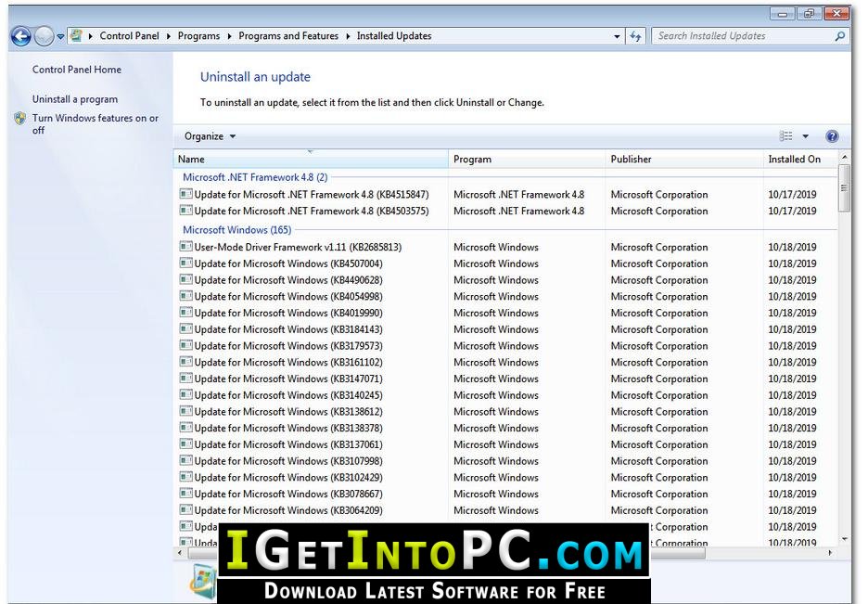Click the icon of update KB3102429
Image resolution: width=868 pixels, height=604 pixels.
186,477
